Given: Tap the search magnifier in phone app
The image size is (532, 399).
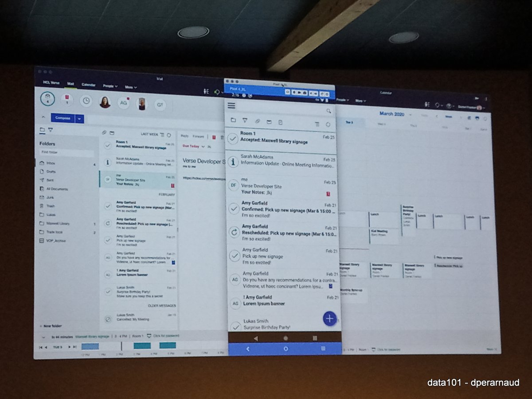Looking at the screenshot, I should coord(329,111).
